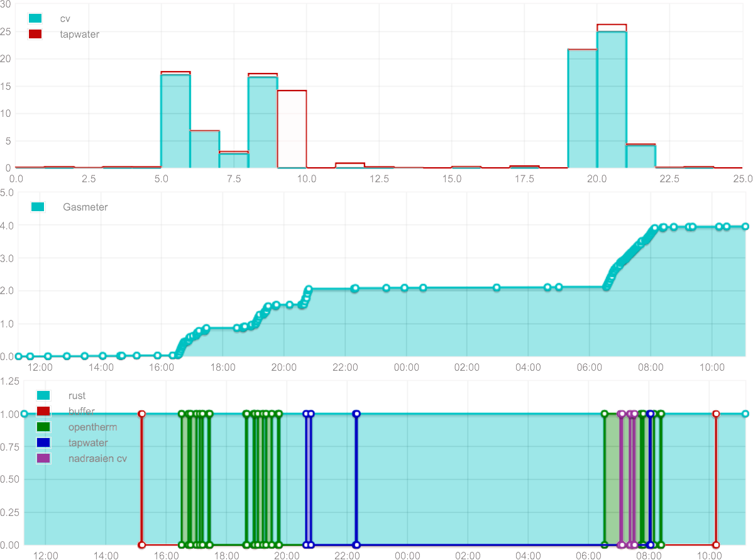Hide the rust series via its swatch
This screenshot has width=753, height=560.
click(x=43, y=396)
